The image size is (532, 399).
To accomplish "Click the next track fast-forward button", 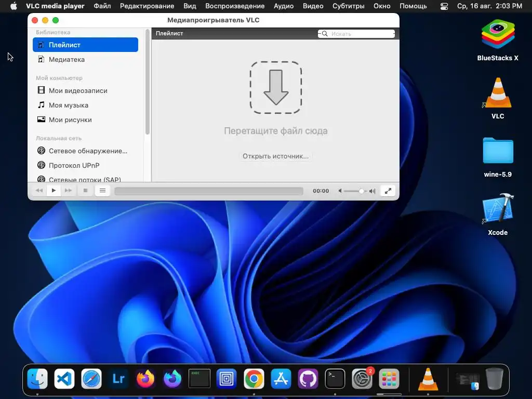I will [x=68, y=191].
